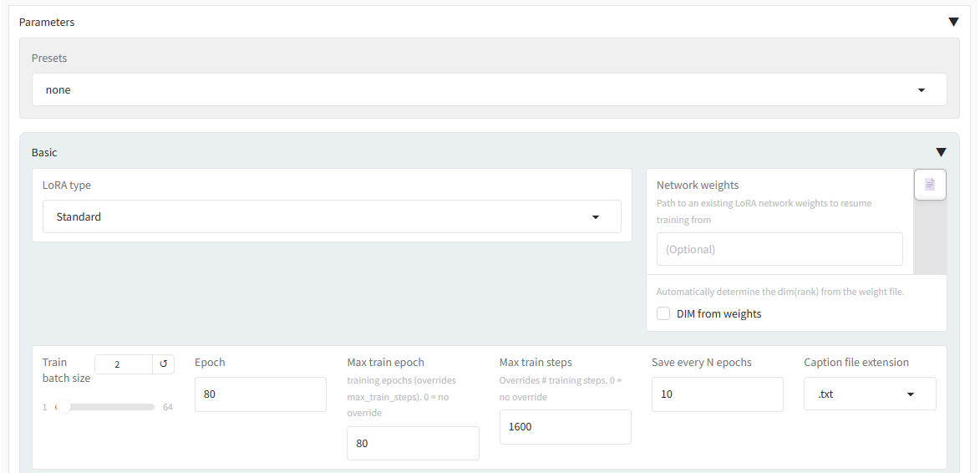Image resolution: width=980 pixels, height=473 pixels.
Task: Click the Basic header title
Action: 44,153
